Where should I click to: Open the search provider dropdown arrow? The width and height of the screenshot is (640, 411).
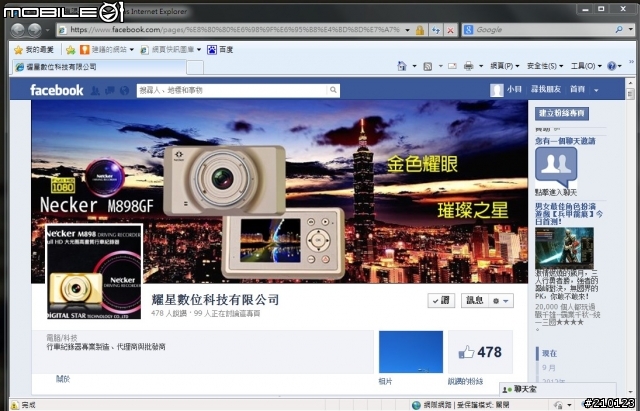[x=631, y=29]
